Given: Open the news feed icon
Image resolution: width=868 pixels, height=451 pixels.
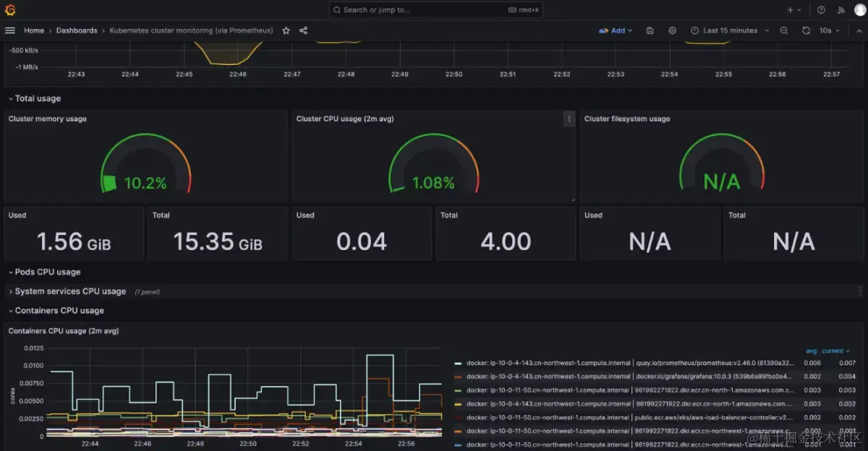Looking at the screenshot, I should (841, 10).
